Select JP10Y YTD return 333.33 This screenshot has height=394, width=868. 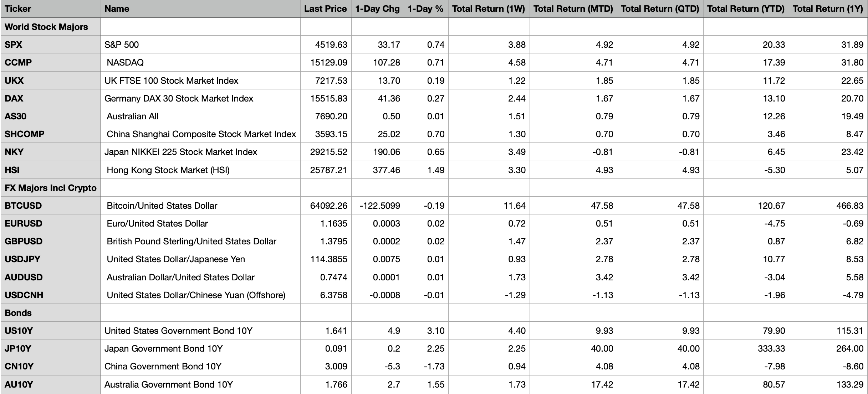point(746,348)
